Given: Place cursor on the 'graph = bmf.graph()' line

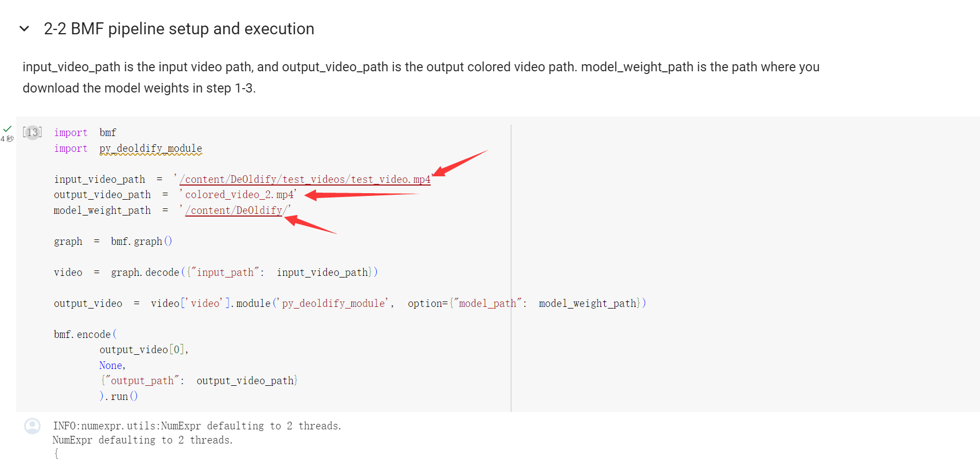Looking at the screenshot, I should point(113,242).
